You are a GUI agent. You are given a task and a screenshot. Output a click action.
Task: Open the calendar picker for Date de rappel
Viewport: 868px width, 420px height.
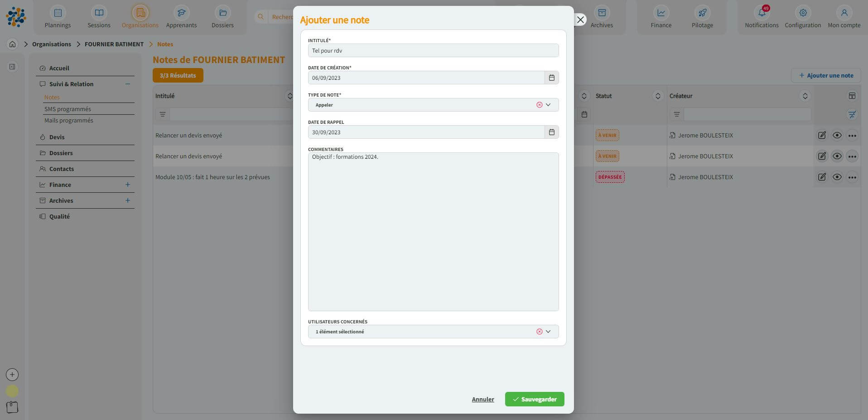point(551,132)
